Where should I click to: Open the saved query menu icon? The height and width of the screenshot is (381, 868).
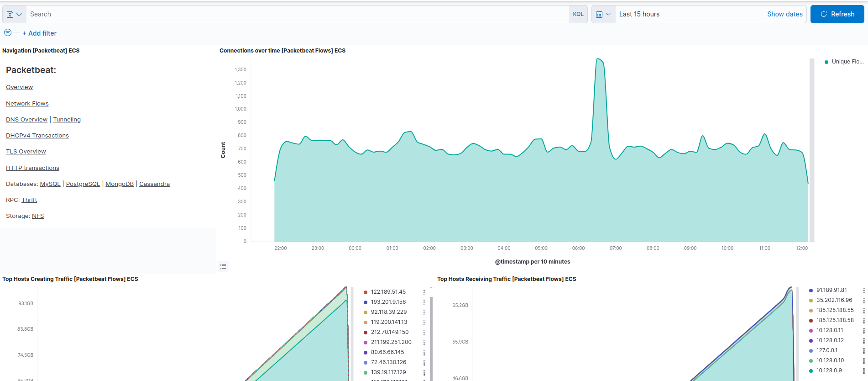click(x=14, y=14)
